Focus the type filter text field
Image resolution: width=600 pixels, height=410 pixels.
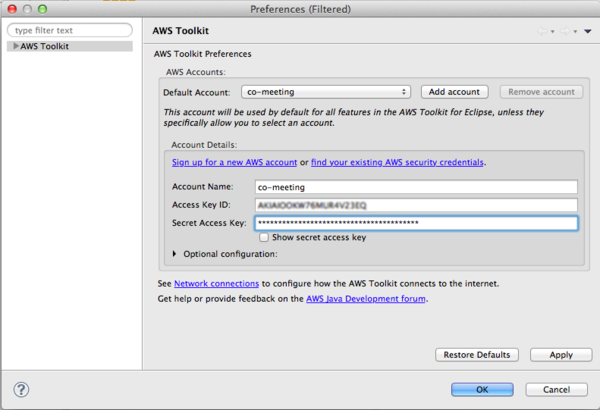tap(70, 30)
